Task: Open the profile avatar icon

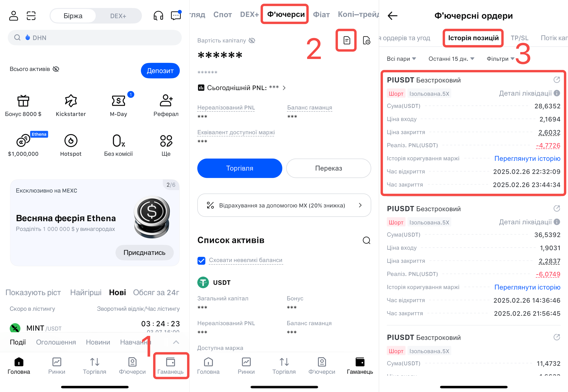Action: pos(13,16)
